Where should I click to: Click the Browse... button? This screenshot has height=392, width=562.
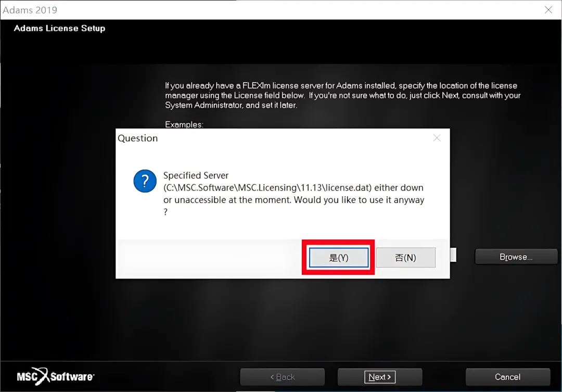(516, 257)
